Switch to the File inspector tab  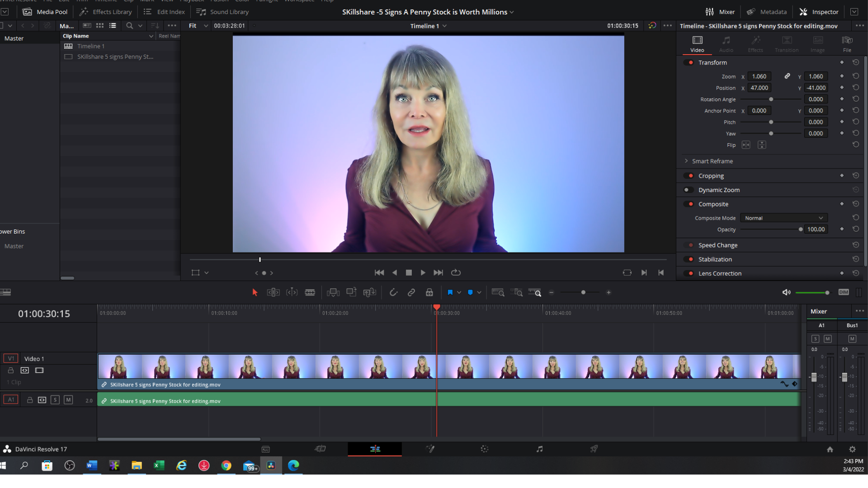tap(847, 44)
